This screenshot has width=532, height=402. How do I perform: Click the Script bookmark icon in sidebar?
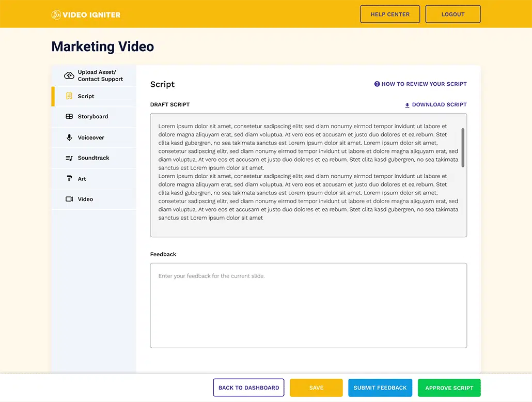coord(69,96)
